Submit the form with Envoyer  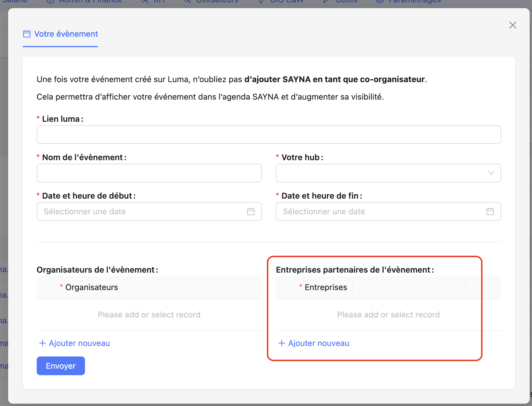tap(61, 366)
